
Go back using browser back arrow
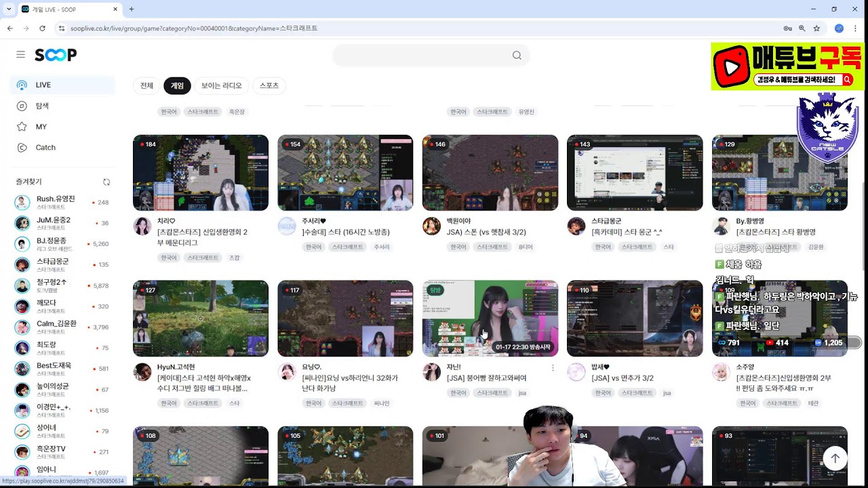(9, 28)
